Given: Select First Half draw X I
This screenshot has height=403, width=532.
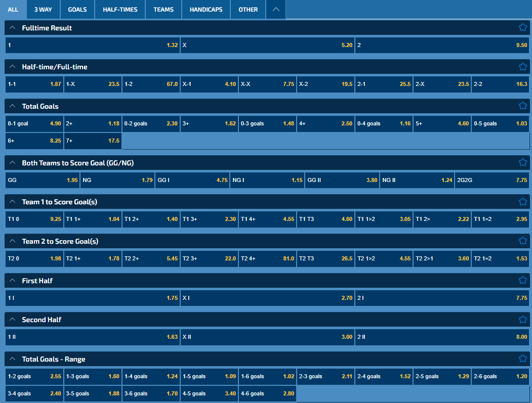Looking at the screenshot, I should pyautogui.click(x=267, y=298).
